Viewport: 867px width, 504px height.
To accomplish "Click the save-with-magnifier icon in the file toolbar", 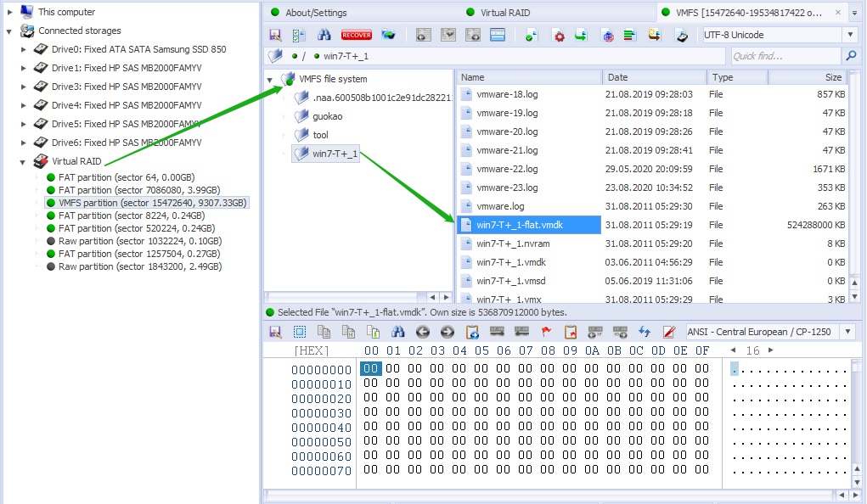I will (x=275, y=36).
